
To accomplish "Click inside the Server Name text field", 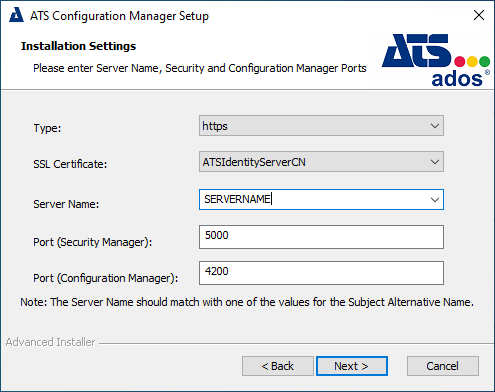I will tap(313, 200).
